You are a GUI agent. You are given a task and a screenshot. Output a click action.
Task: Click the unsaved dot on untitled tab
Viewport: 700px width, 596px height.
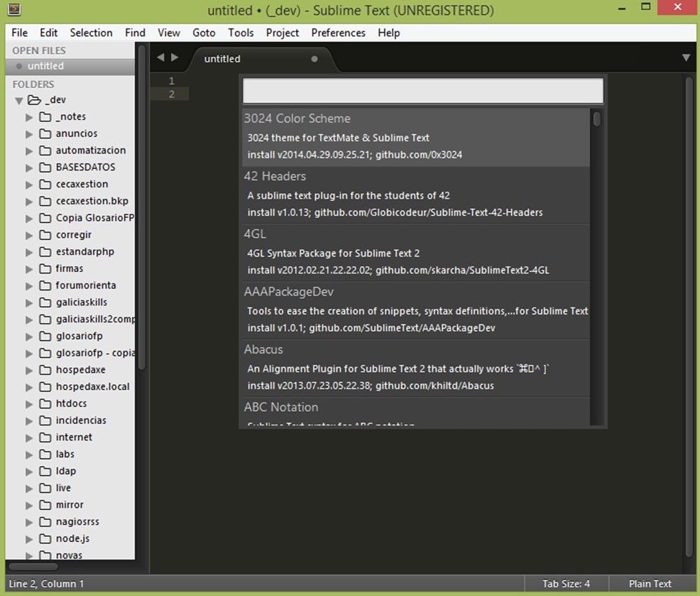coord(315,59)
